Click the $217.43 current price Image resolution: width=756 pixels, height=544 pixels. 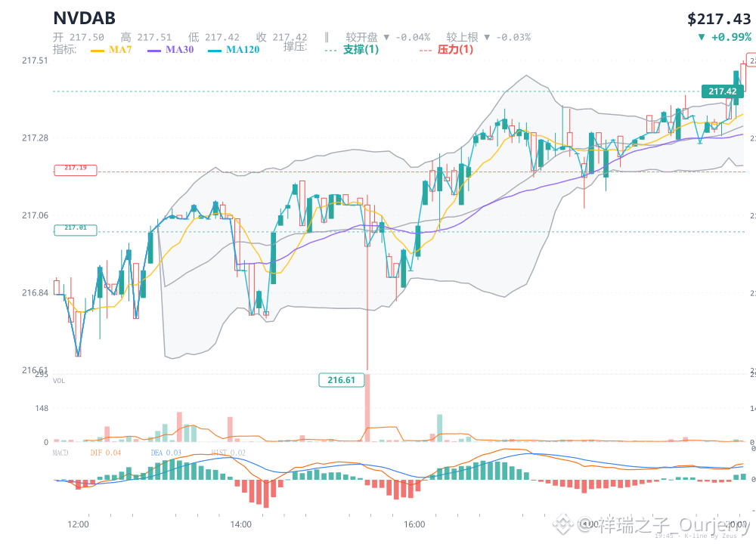(x=719, y=20)
